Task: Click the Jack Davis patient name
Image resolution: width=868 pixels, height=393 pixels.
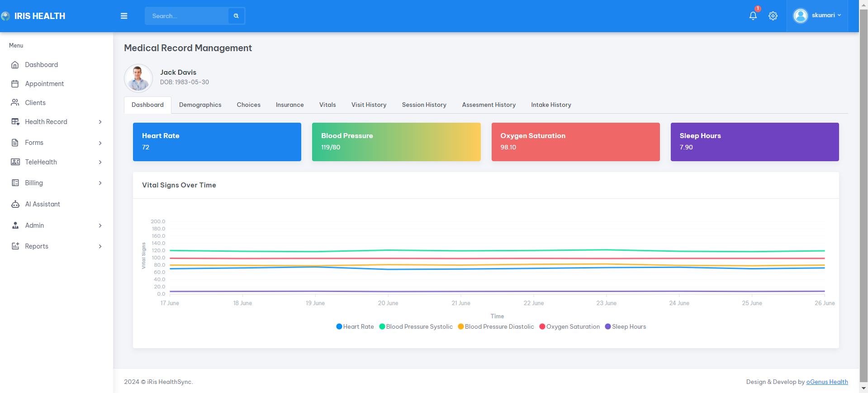Action: click(x=178, y=72)
